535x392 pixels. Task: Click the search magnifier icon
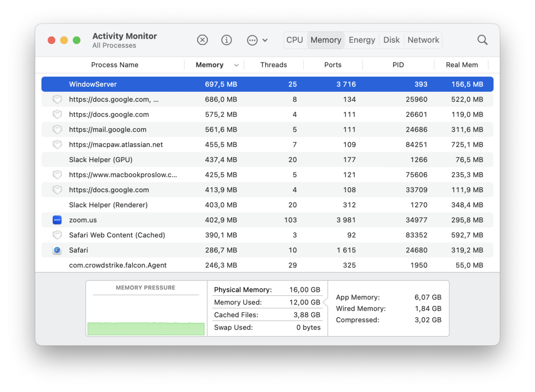(x=482, y=40)
